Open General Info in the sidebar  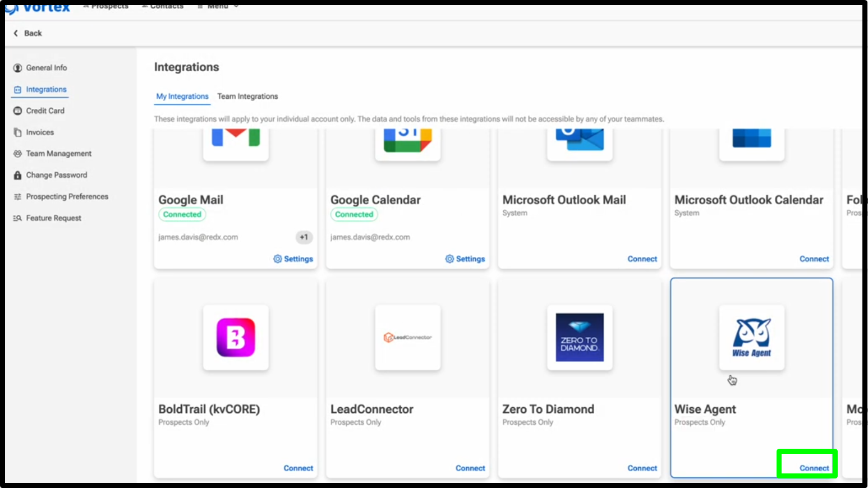coord(40,68)
